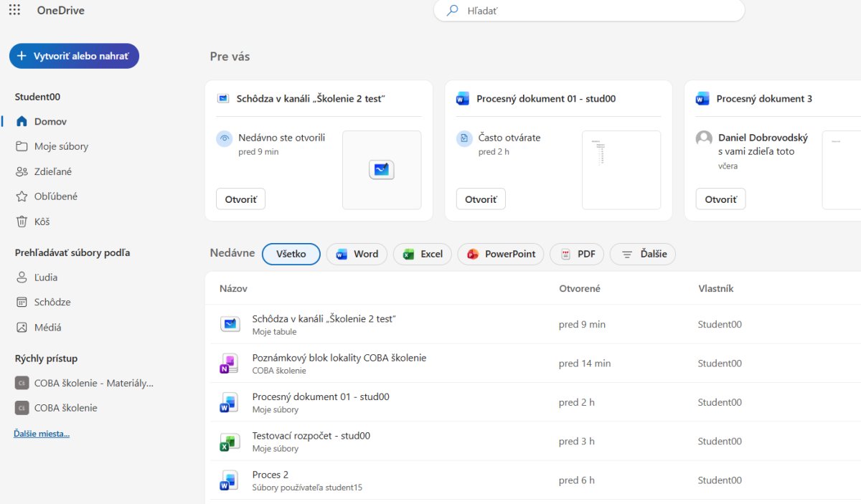
Task: Open file Poznámkový blok lokality COBA školenie
Action: pos(339,358)
